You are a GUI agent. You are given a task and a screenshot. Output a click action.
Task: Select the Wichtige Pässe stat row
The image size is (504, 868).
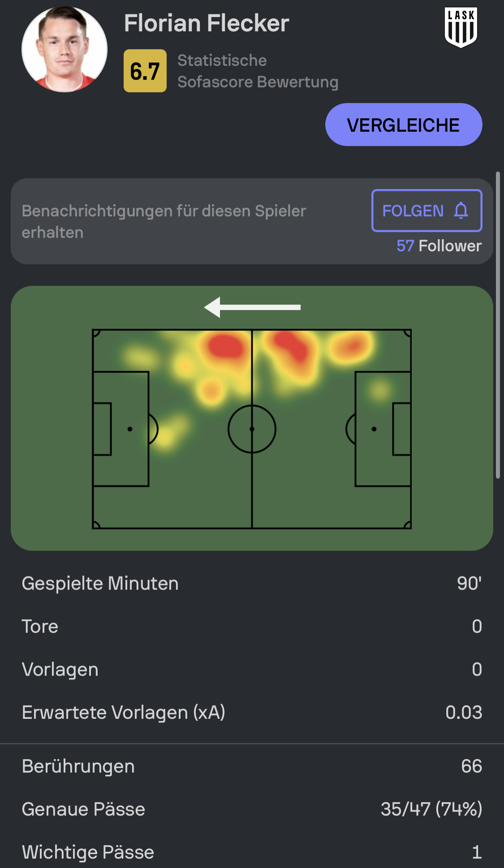pos(252,852)
